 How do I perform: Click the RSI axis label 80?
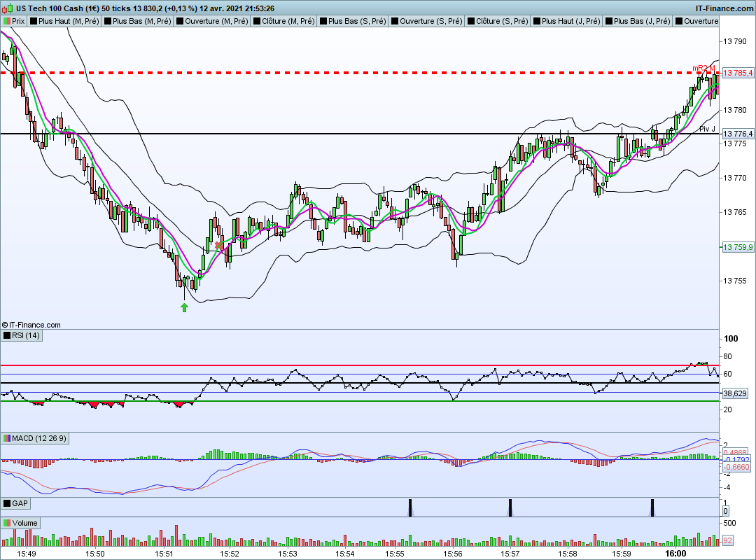click(727, 356)
